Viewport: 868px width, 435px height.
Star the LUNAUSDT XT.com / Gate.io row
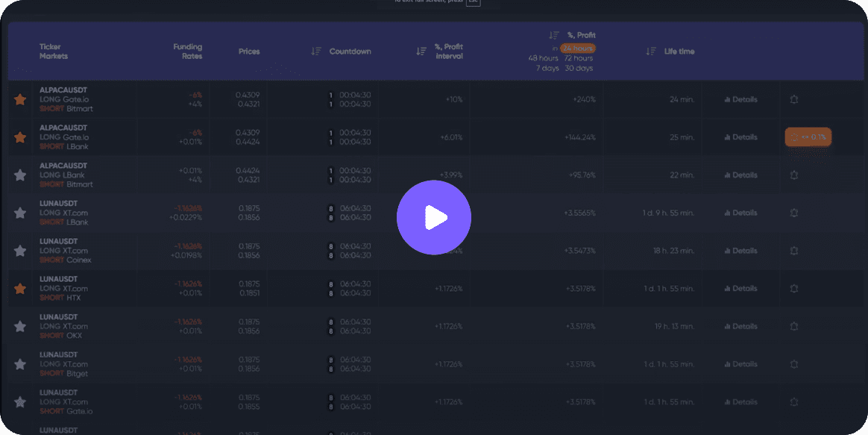20,401
